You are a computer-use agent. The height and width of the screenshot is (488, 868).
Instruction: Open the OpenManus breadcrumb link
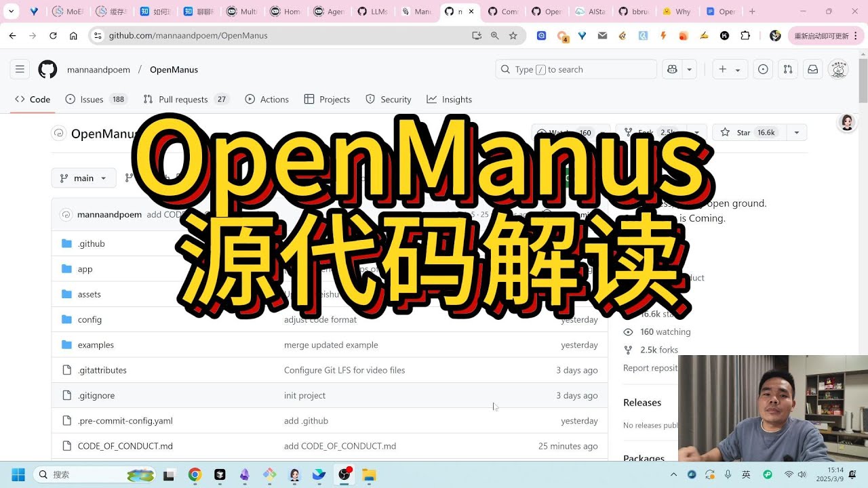[x=174, y=69]
